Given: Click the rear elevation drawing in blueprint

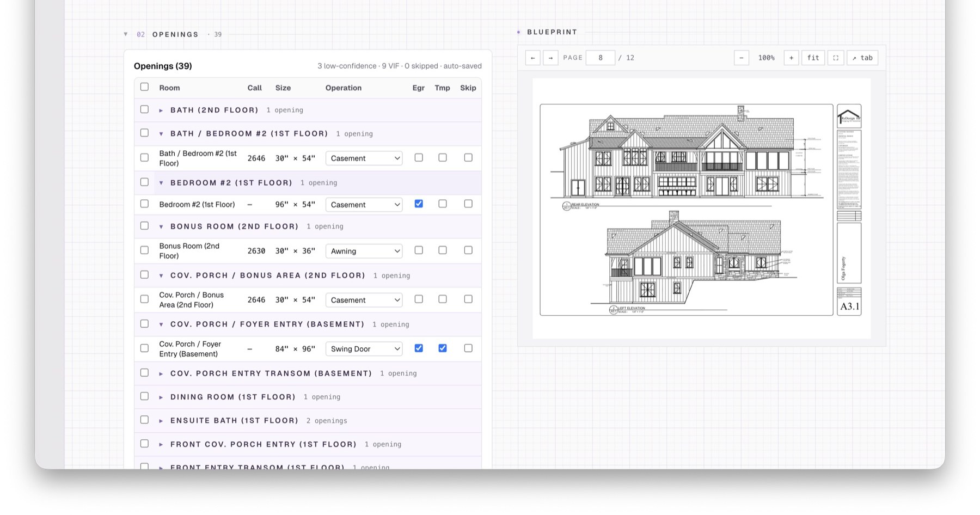Looking at the screenshot, I should point(687,152).
